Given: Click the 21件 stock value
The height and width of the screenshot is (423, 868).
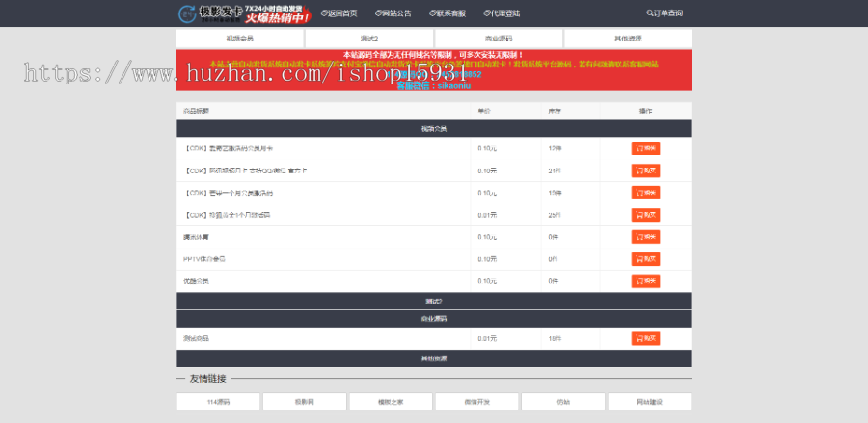Looking at the screenshot, I should point(555,171).
